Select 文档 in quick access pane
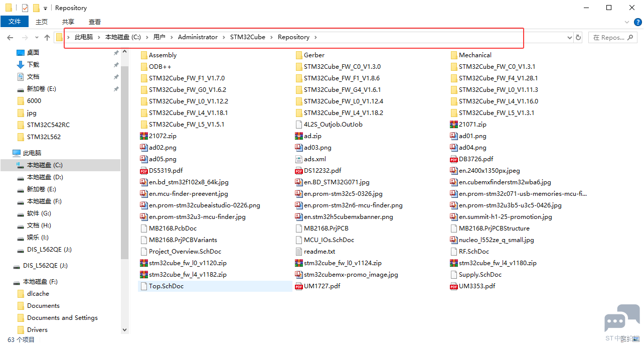644x346 pixels. (33, 76)
